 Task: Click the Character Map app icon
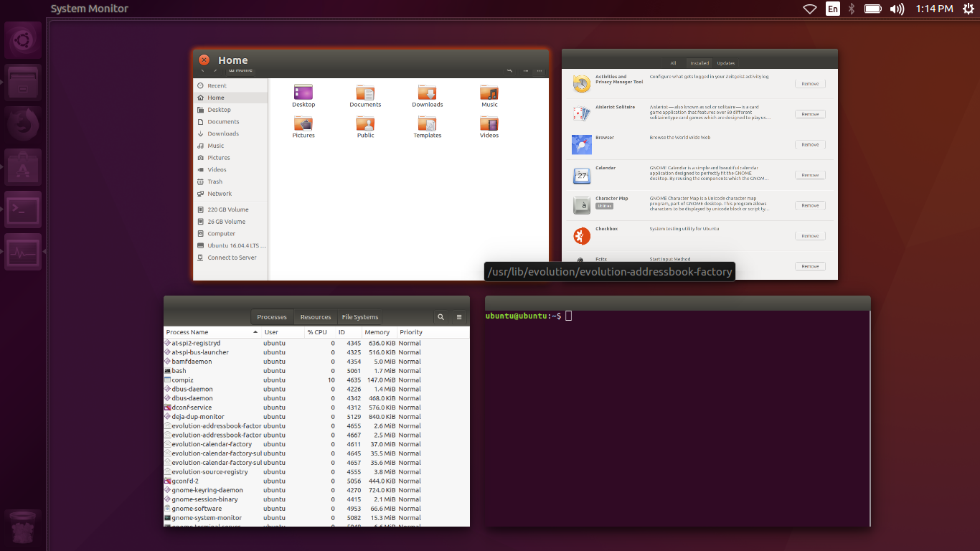click(581, 205)
